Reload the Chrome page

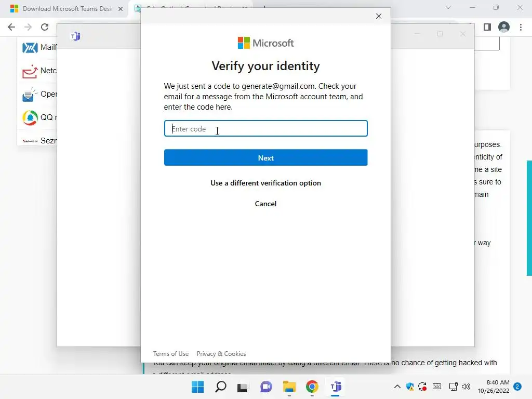[45, 27]
